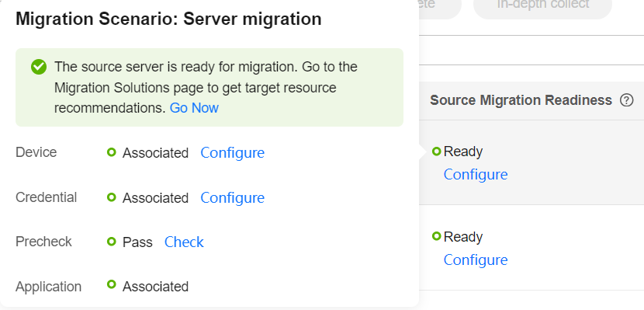Click the Credential Associated status circle icon
This screenshot has width=644, height=310.
click(111, 197)
